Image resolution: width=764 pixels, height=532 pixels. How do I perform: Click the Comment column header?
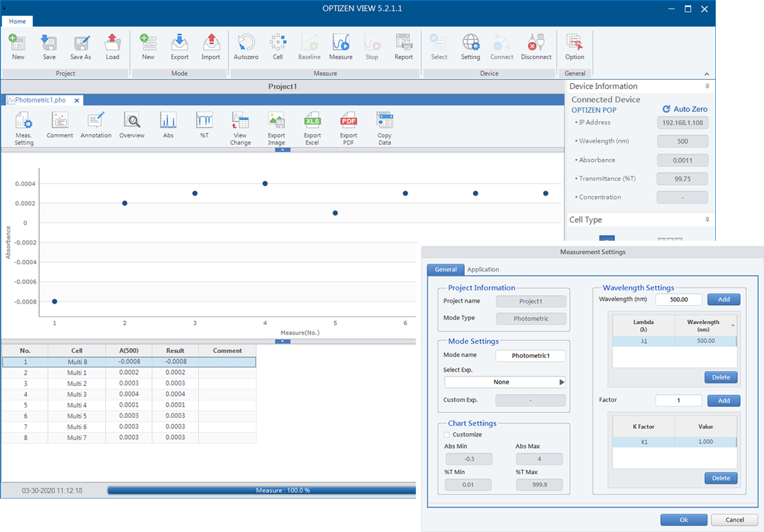(227, 351)
